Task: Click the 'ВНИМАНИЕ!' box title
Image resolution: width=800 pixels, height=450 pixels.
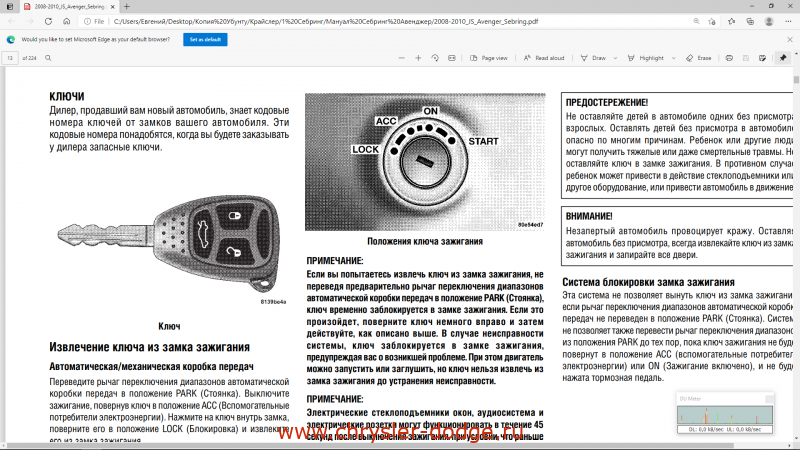Action: pos(589,216)
